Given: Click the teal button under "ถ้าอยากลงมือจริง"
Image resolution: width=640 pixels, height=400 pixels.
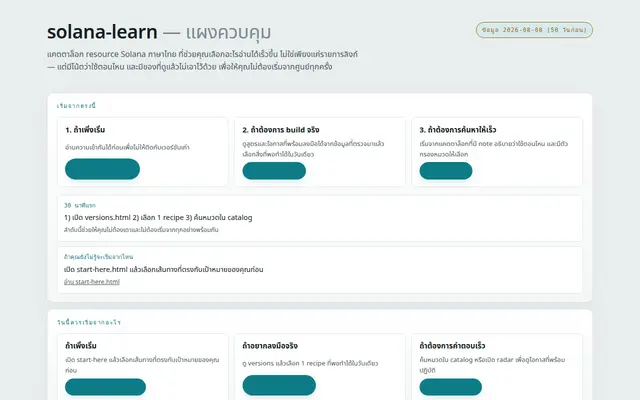Looking at the screenshot, I should [x=279, y=385].
